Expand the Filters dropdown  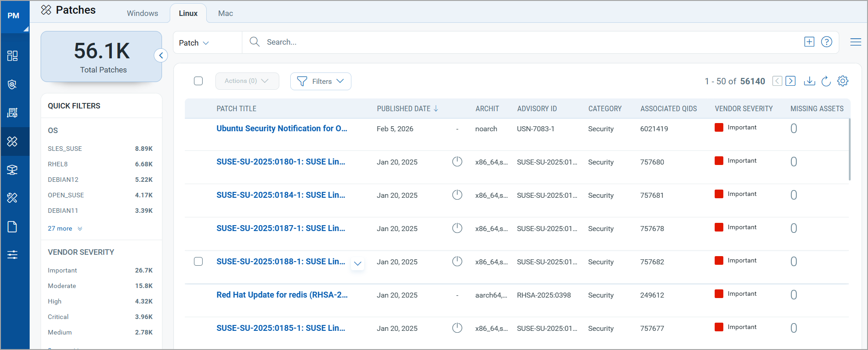pyautogui.click(x=320, y=81)
